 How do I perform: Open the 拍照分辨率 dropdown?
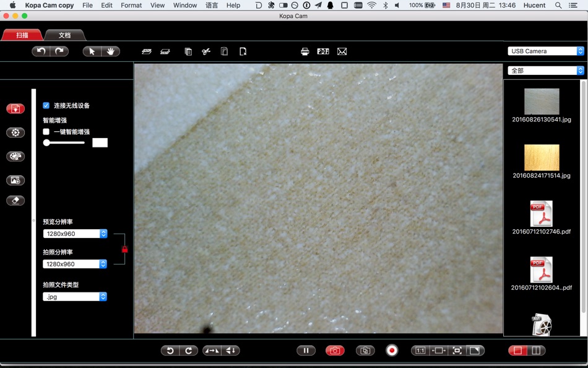[x=75, y=264]
